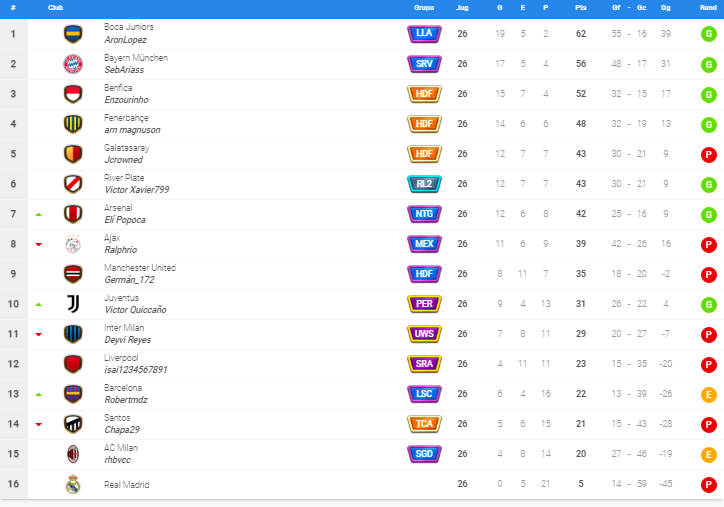Click Galatasaray's red P form indicator
This screenshot has height=507, width=724.
tap(708, 155)
